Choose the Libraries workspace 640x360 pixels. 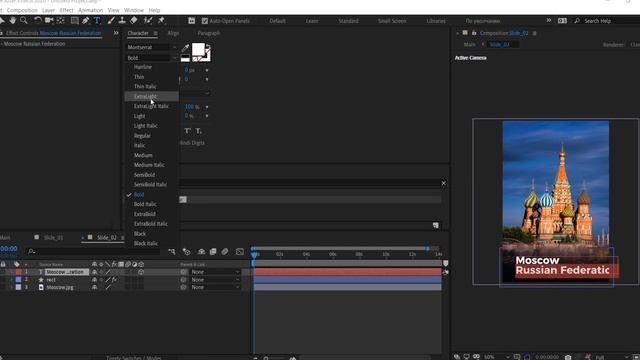(436, 21)
